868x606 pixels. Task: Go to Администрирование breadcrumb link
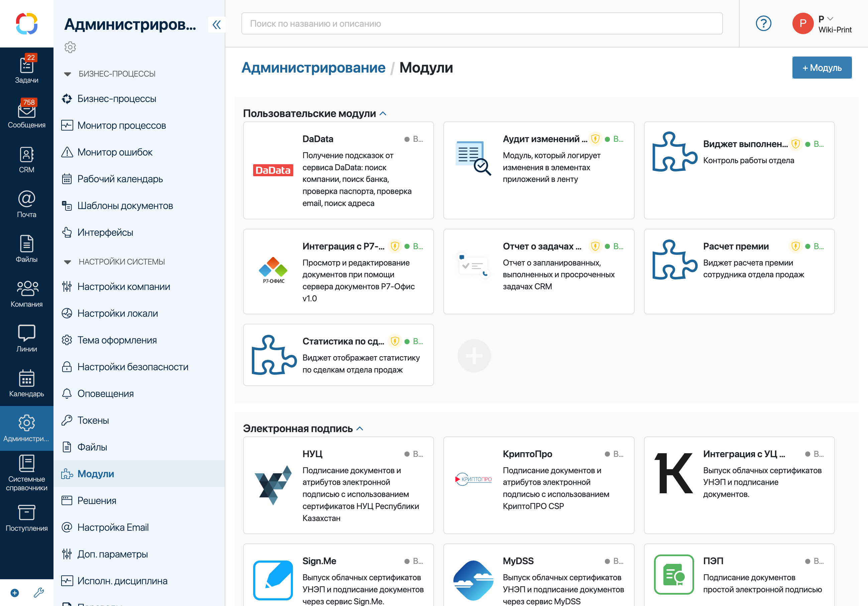tap(313, 68)
